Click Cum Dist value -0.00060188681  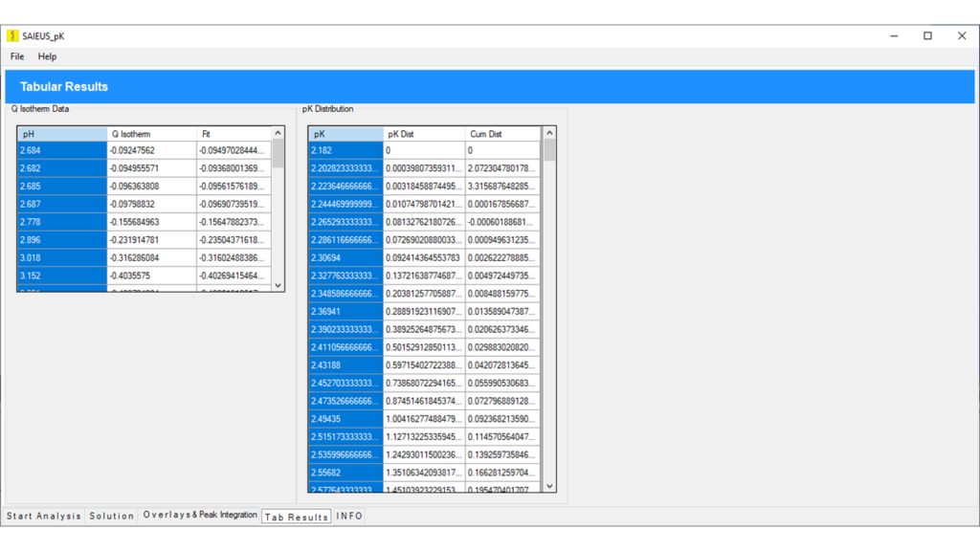click(x=503, y=222)
